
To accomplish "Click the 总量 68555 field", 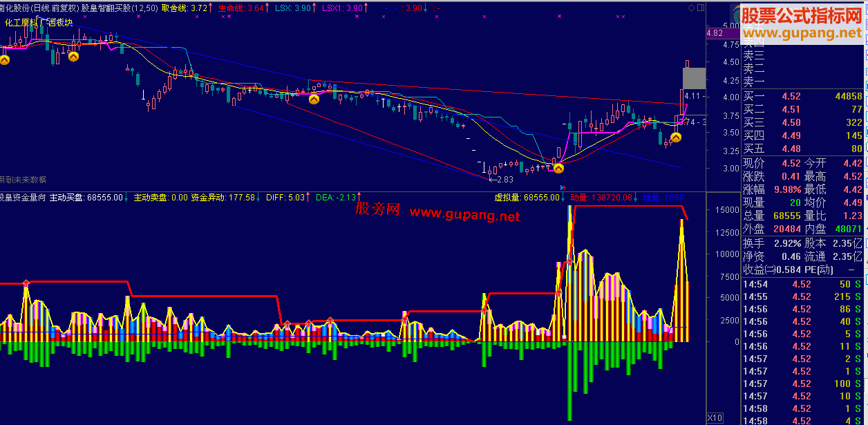I will coord(772,216).
